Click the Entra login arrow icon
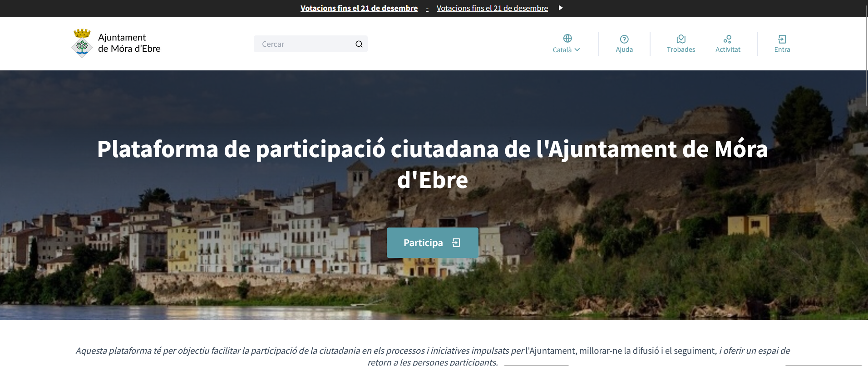 point(782,39)
